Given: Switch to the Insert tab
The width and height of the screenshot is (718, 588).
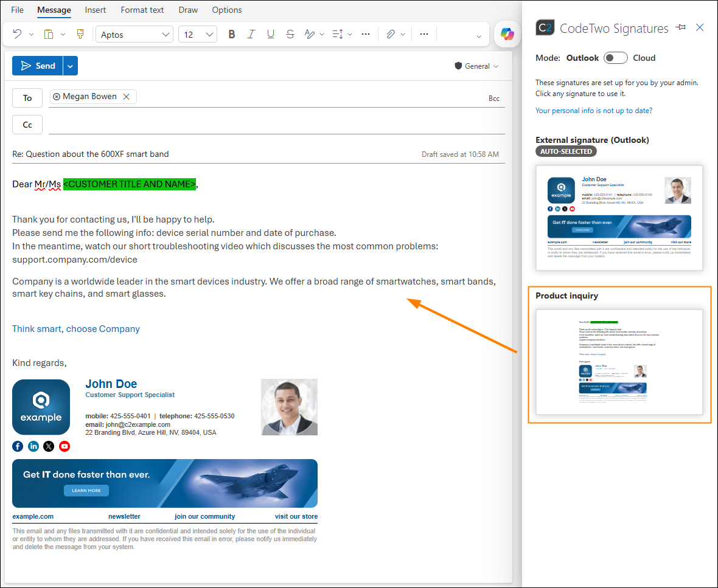Looking at the screenshot, I should pyautogui.click(x=96, y=10).
